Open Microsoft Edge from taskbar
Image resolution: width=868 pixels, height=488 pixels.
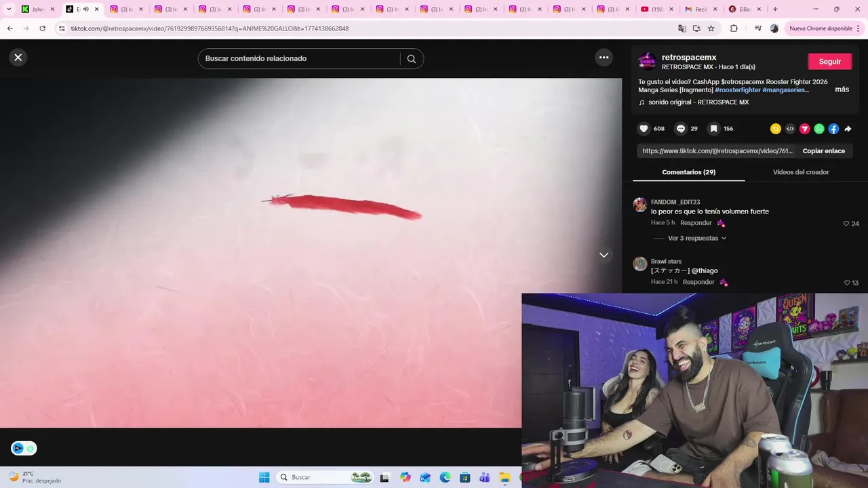pyautogui.click(x=445, y=477)
